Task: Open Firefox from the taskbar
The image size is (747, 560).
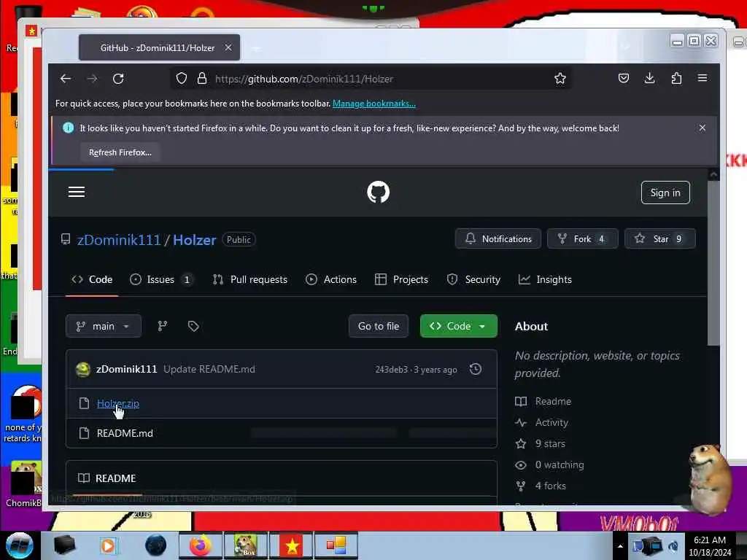Action: pos(200,545)
